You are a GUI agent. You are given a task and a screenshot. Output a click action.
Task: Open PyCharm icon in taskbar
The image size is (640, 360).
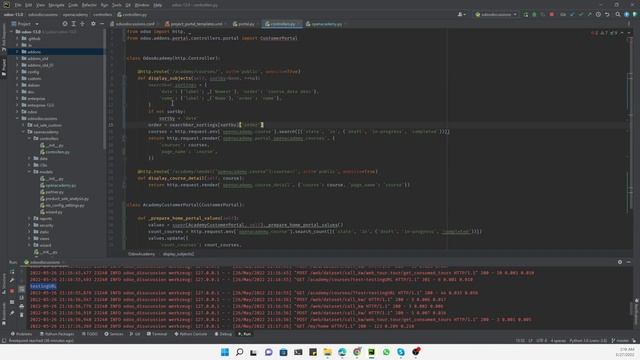pos(371,352)
